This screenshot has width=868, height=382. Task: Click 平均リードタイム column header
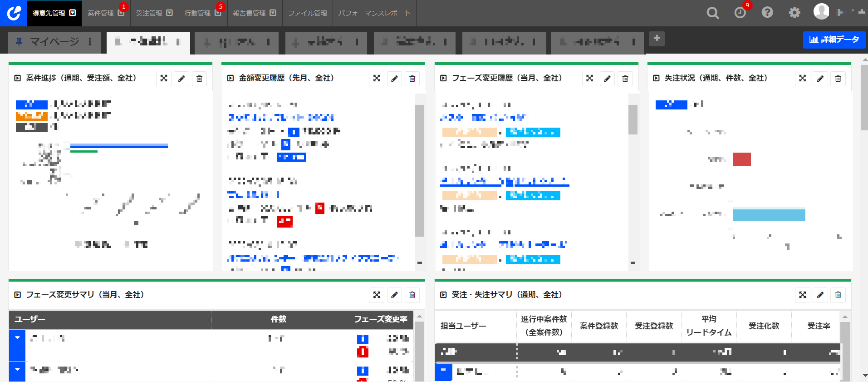[709, 326]
